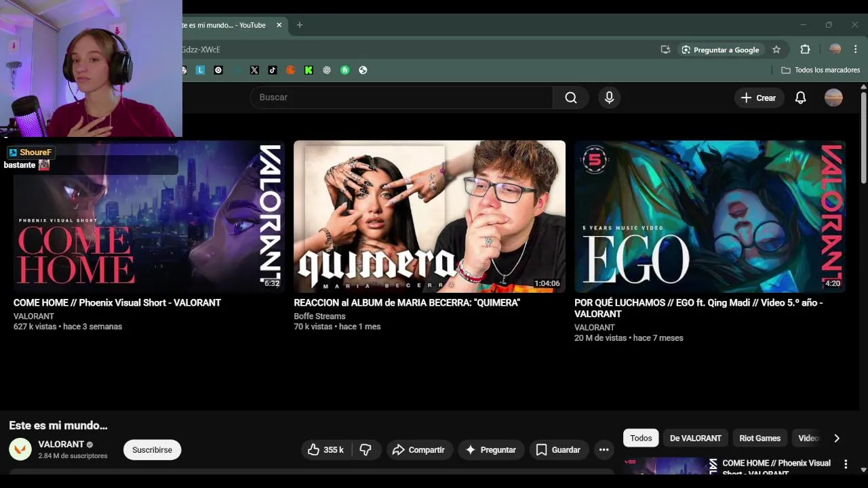Click the browser address bar URL

201,49
